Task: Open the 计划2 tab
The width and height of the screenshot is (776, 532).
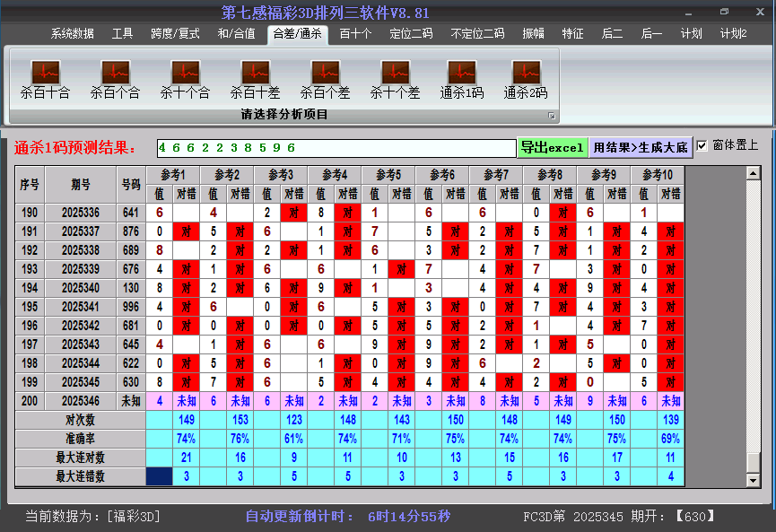Action: 733,34
